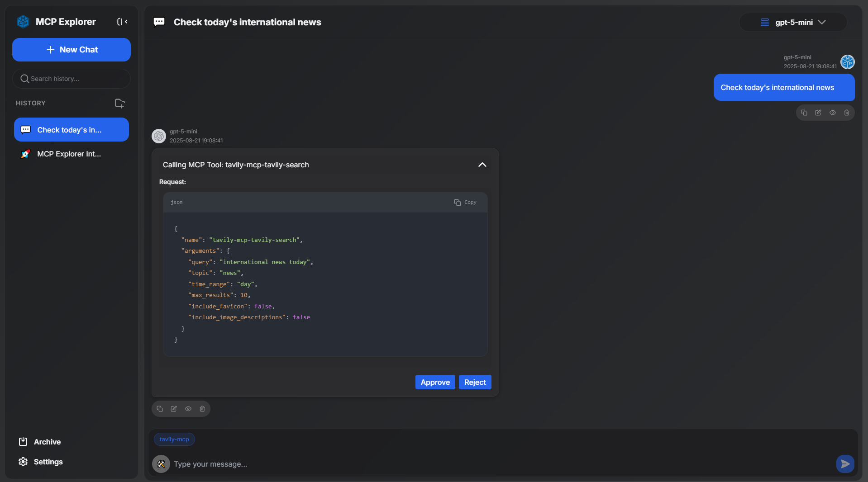The width and height of the screenshot is (868, 482).
Task: Approve the tavily search tool call
Action: tap(435, 382)
